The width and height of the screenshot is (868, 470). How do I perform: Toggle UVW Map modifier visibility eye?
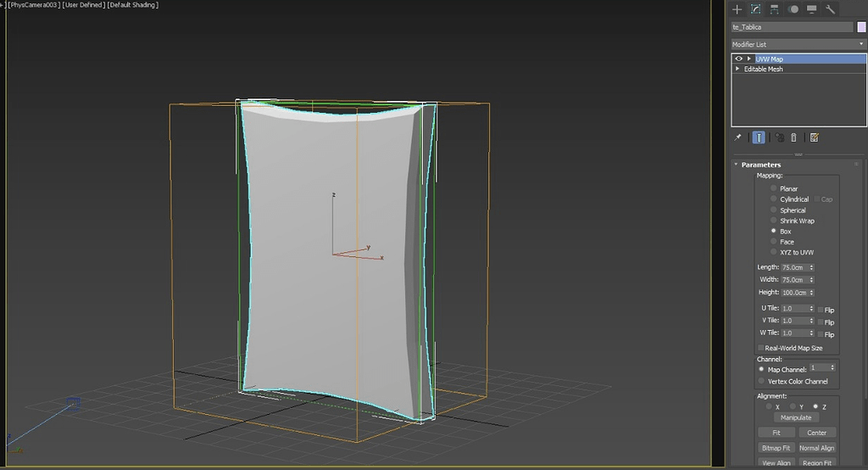[x=738, y=59]
